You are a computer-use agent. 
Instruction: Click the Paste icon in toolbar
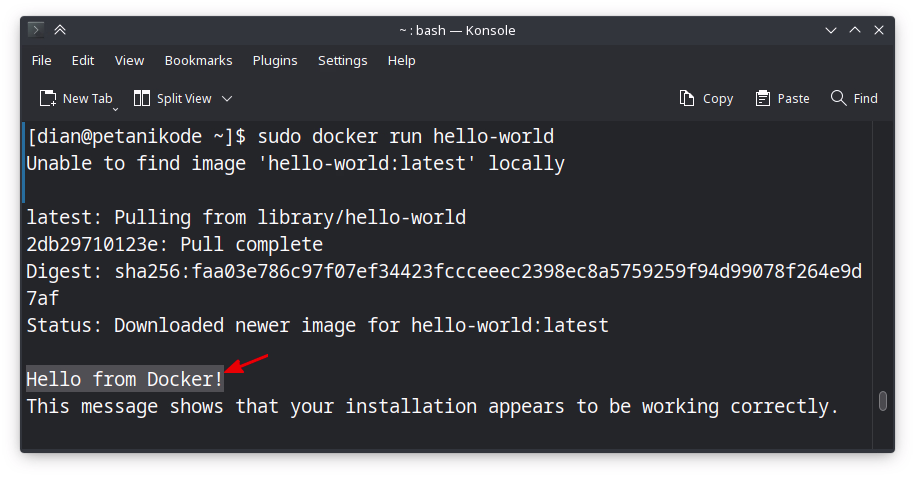click(762, 98)
